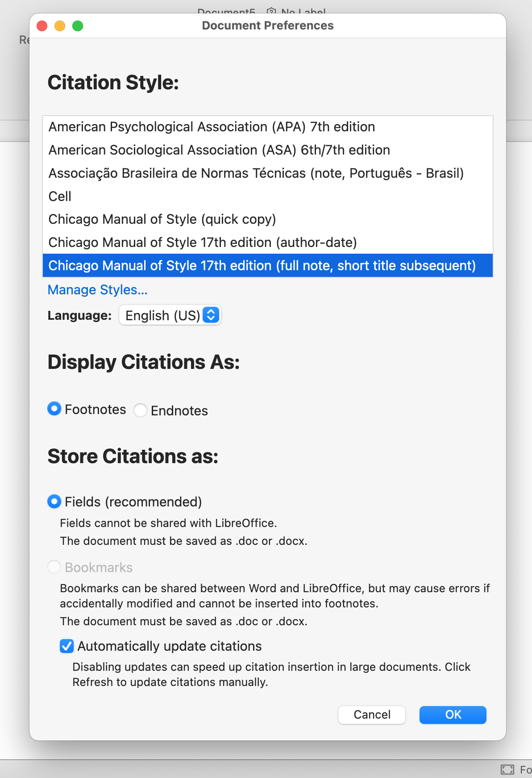
Task: Minimize the Document Preferences window
Action: pyautogui.click(x=60, y=26)
